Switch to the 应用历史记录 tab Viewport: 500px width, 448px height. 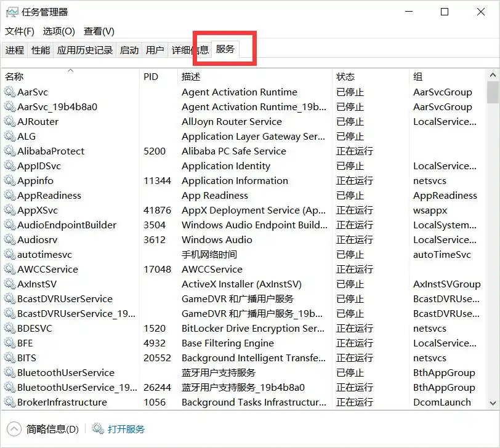pyautogui.click(x=85, y=50)
